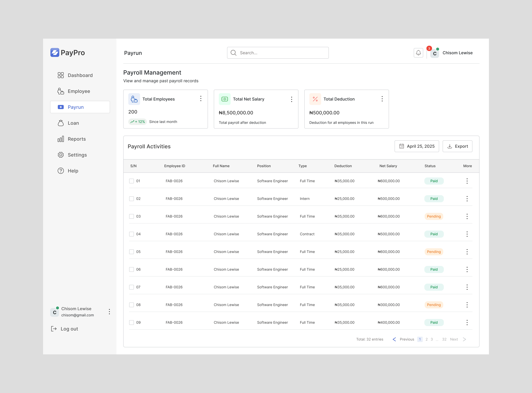Click the Total Net Salary cash icon

pos(225,99)
